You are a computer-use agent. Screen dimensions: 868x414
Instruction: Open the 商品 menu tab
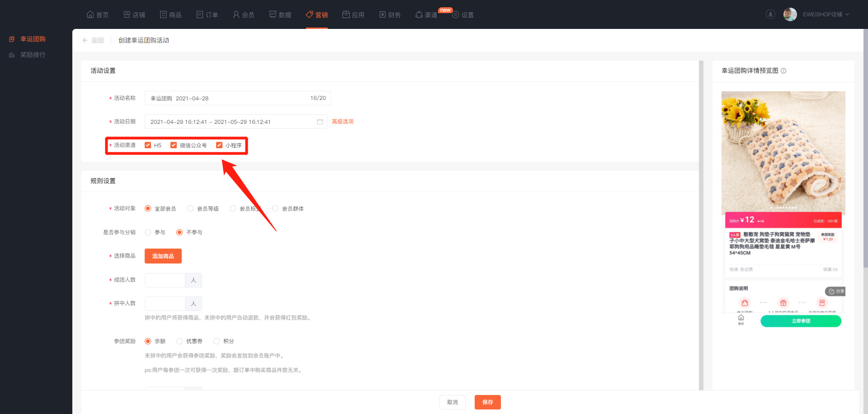coord(170,15)
